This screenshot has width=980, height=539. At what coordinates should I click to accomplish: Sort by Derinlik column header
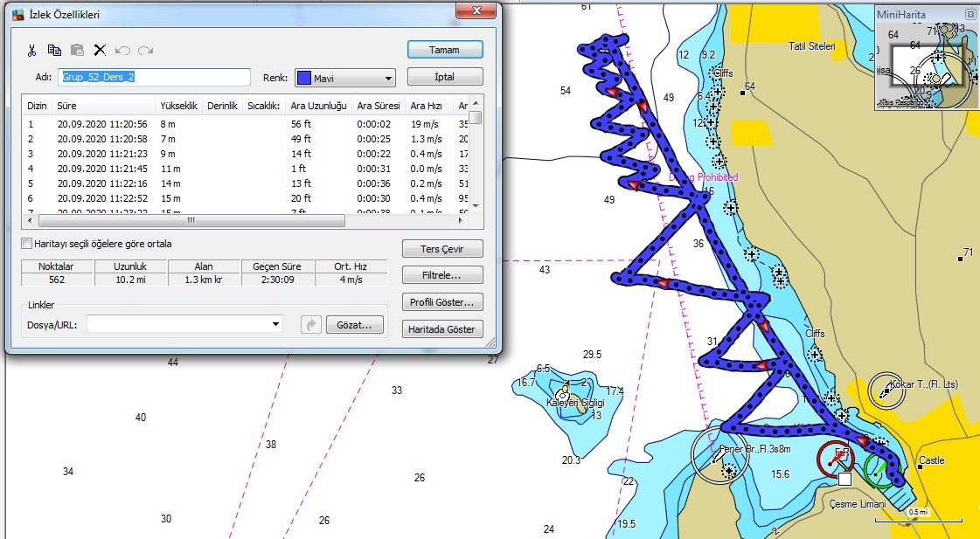[223, 106]
